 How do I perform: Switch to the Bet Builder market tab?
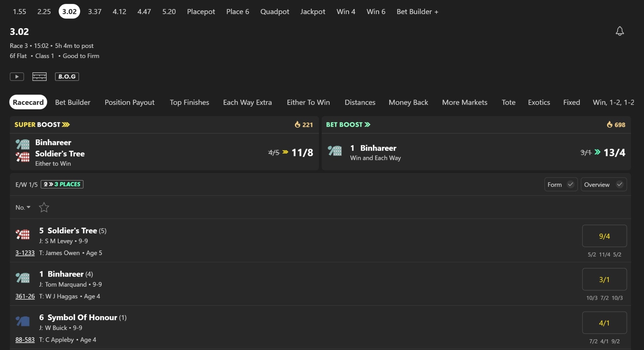tap(73, 102)
